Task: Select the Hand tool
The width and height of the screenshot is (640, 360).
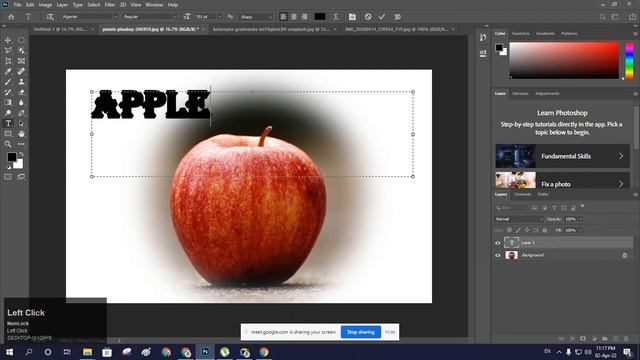Action: coord(21,134)
